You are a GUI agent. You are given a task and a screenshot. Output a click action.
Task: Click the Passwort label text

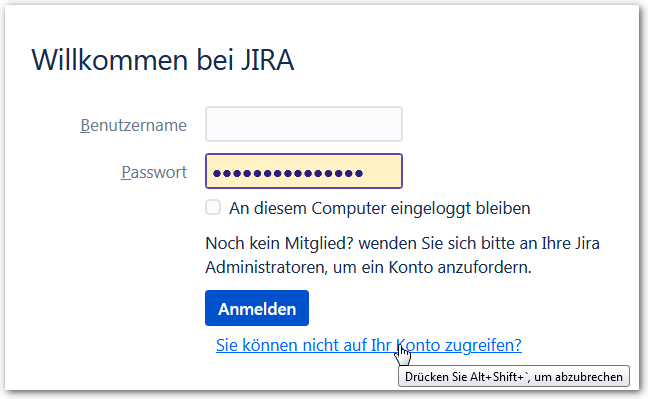154,172
